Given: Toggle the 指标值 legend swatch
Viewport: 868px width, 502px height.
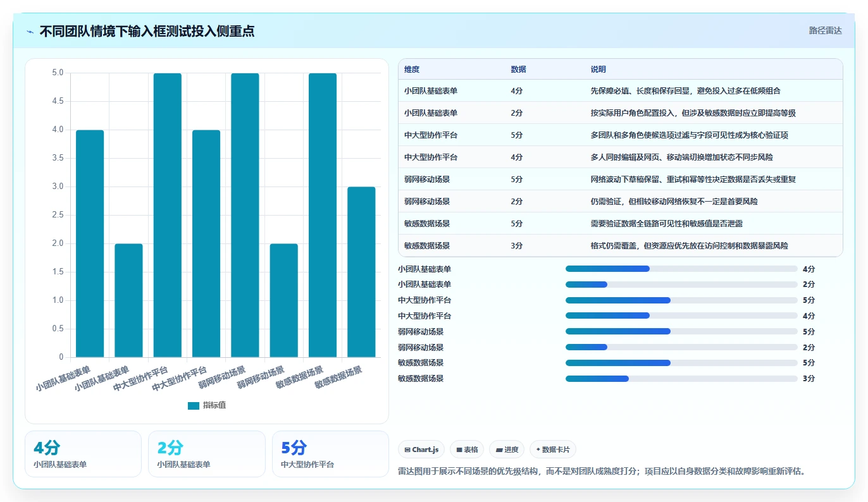Looking at the screenshot, I should pyautogui.click(x=194, y=405).
